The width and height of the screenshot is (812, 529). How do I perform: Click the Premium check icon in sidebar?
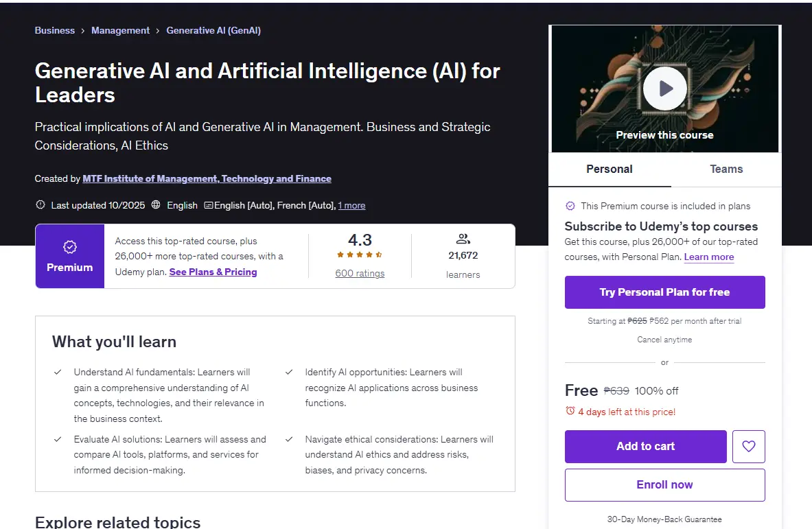pos(570,205)
